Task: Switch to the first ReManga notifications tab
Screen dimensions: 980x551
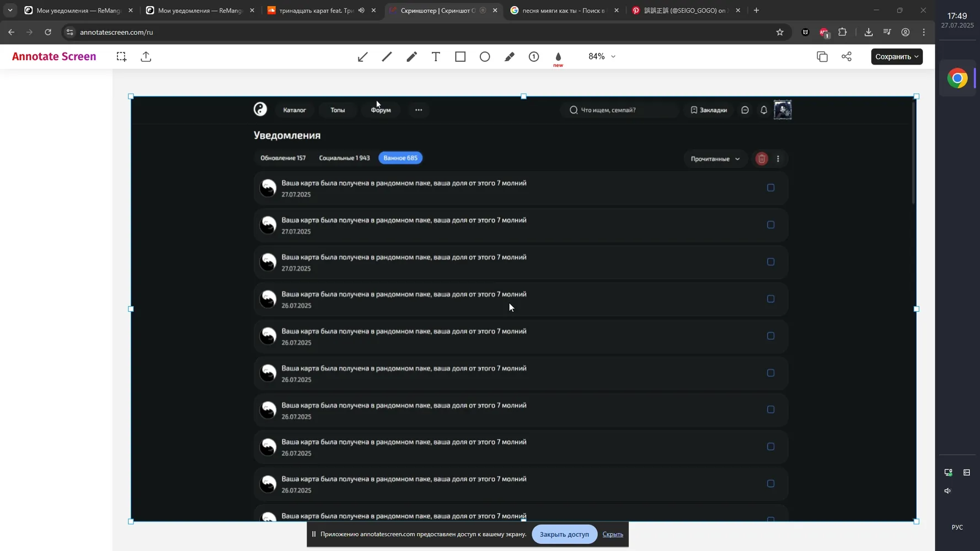Action: click(78, 10)
